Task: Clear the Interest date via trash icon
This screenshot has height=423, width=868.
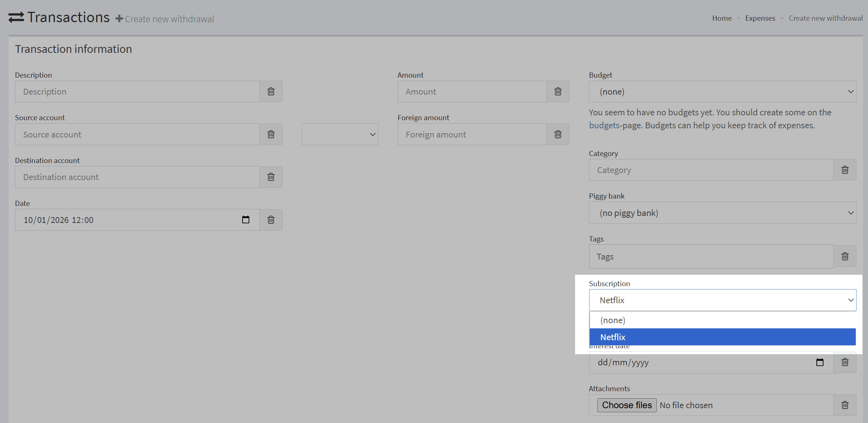Action: [x=845, y=362]
